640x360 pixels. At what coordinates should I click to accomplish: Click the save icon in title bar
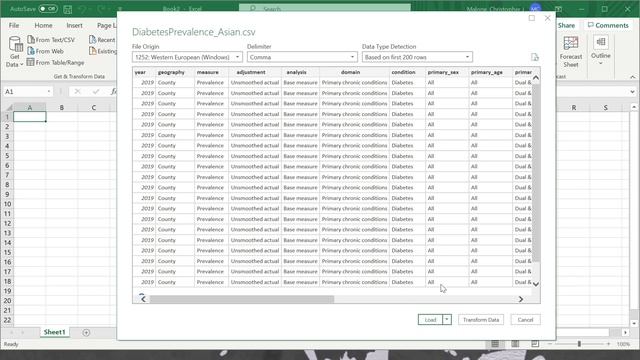(x=68, y=9)
